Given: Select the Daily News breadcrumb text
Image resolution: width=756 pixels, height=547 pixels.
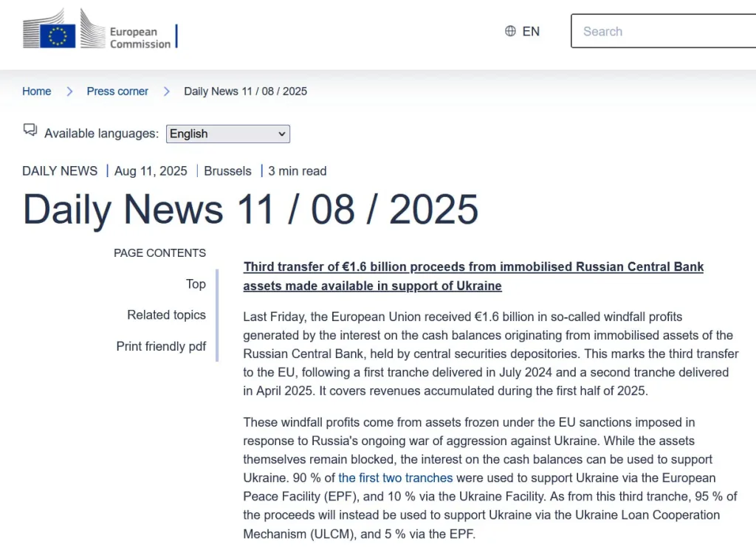Looking at the screenshot, I should click(x=245, y=92).
